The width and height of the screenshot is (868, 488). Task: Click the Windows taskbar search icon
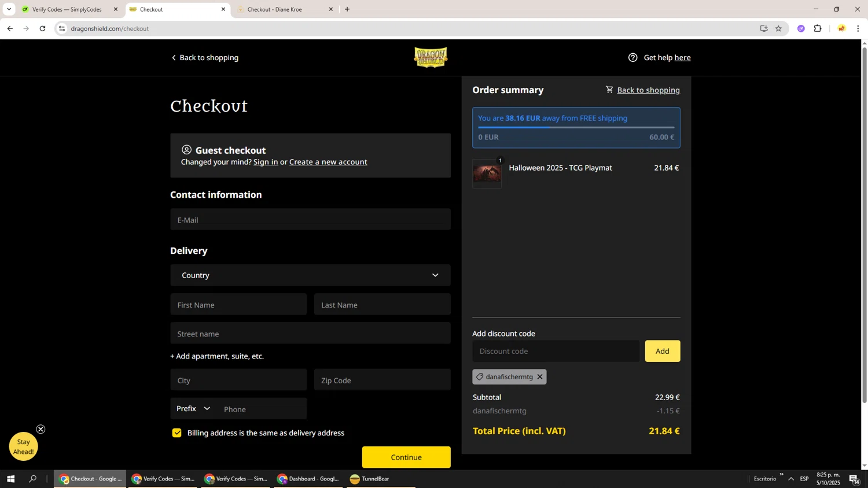click(32, 479)
